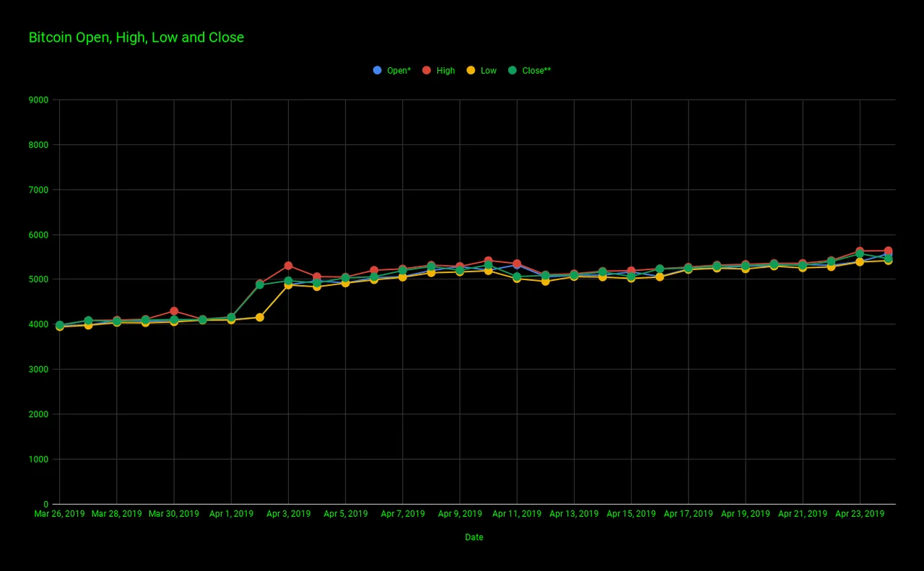Click the 'Apr 13, 2019' x-axis label
Viewport: 924px width, 571px height.
point(574,514)
